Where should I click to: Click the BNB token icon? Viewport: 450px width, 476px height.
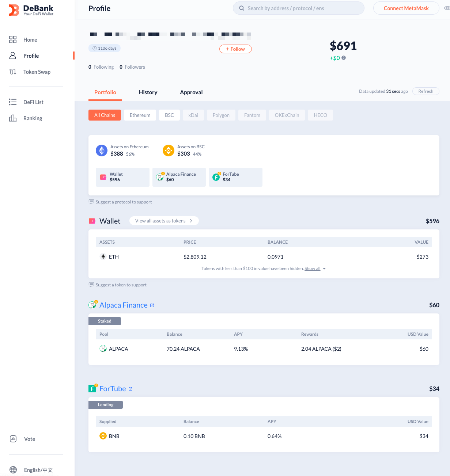[103, 436]
